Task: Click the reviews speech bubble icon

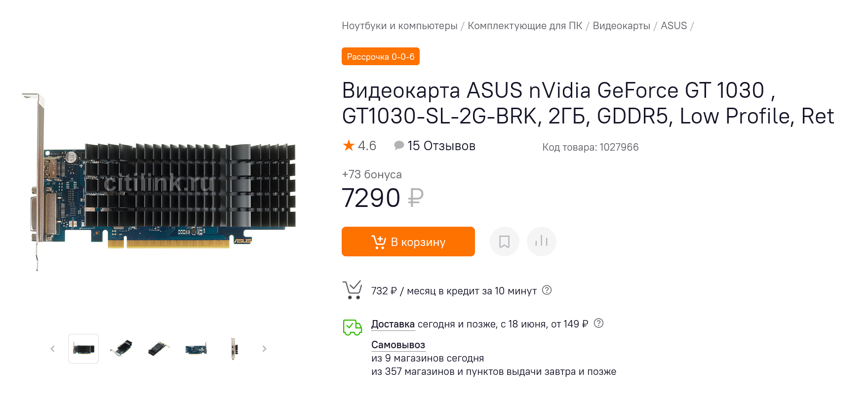Action: coord(399,146)
